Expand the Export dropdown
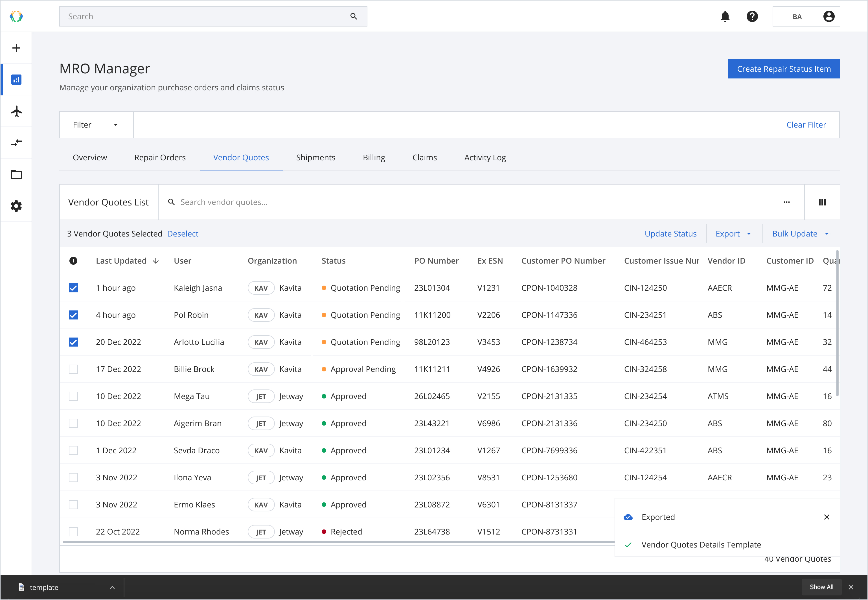Viewport: 868px width, 600px height. pyautogui.click(x=733, y=234)
